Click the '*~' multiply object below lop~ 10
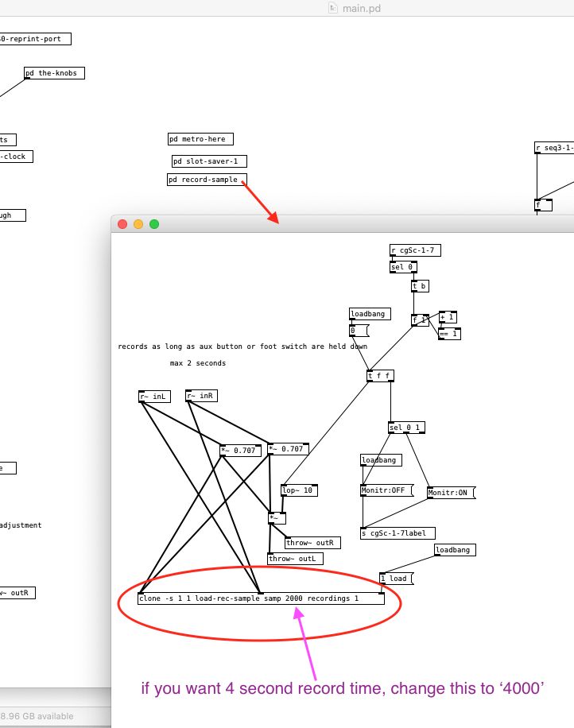Screen dimensions: 574x728 pyautogui.click(x=277, y=518)
